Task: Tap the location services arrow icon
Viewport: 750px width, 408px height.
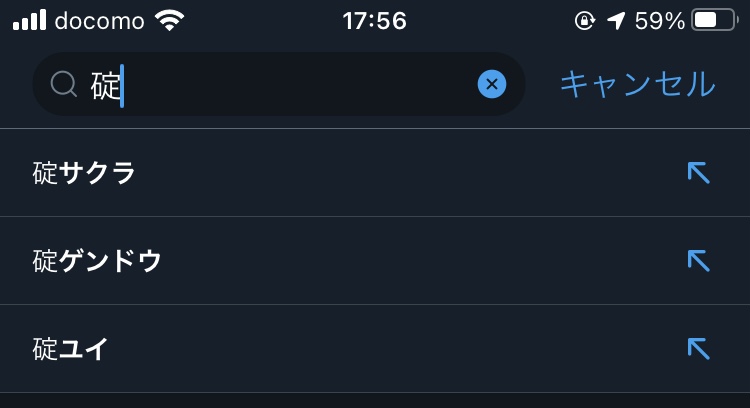Action: [x=616, y=20]
